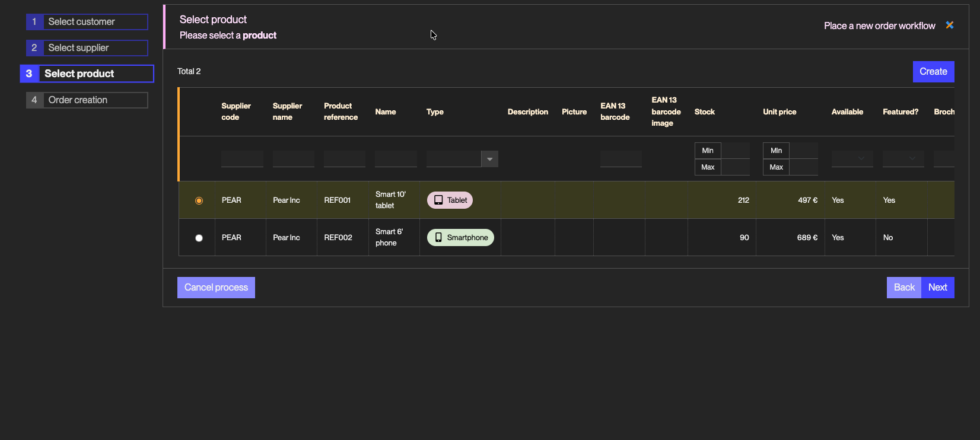Sort by the Unit price column header
The width and height of the screenshot is (980, 440).
pos(779,111)
